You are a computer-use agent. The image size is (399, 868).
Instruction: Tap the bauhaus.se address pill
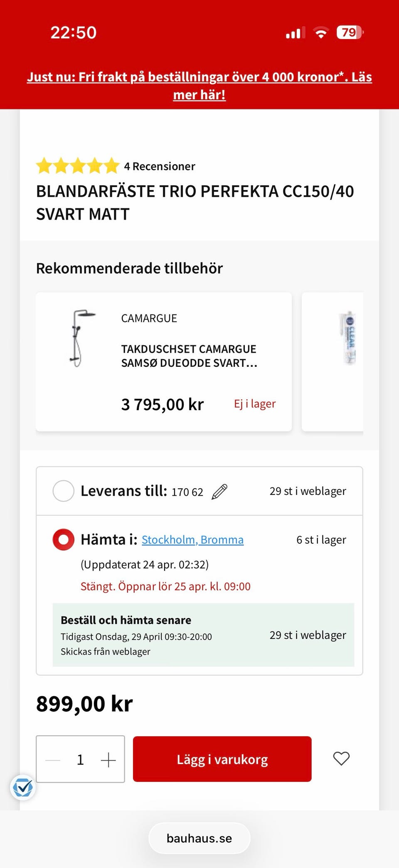click(x=199, y=838)
